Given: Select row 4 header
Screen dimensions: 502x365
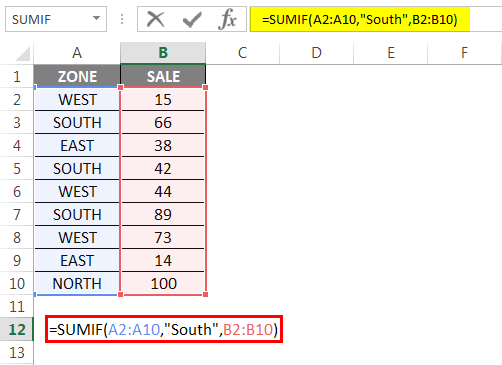Looking at the screenshot, I should pos(17,146).
